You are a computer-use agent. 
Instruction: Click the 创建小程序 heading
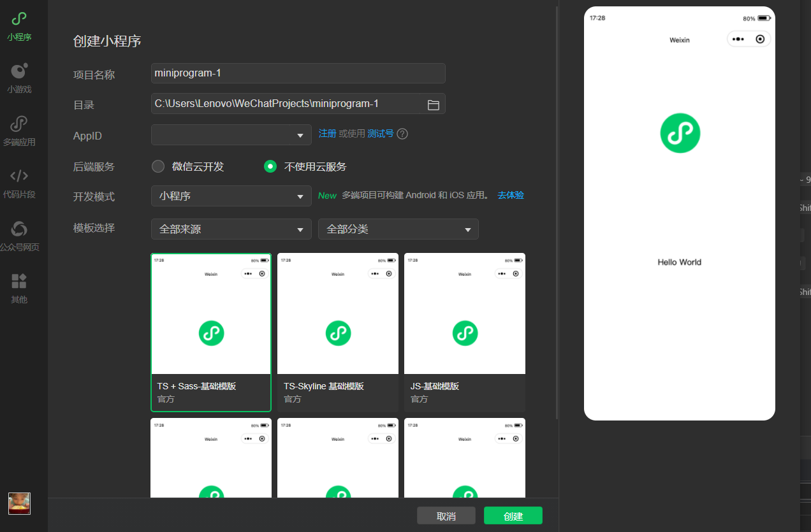click(107, 41)
